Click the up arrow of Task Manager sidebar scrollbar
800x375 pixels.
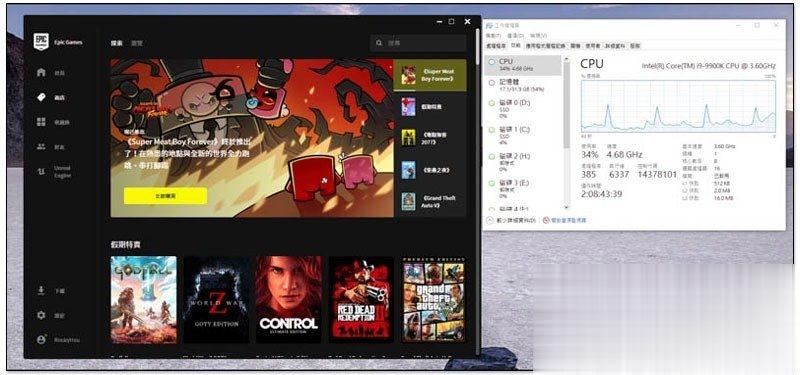tap(567, 59)
